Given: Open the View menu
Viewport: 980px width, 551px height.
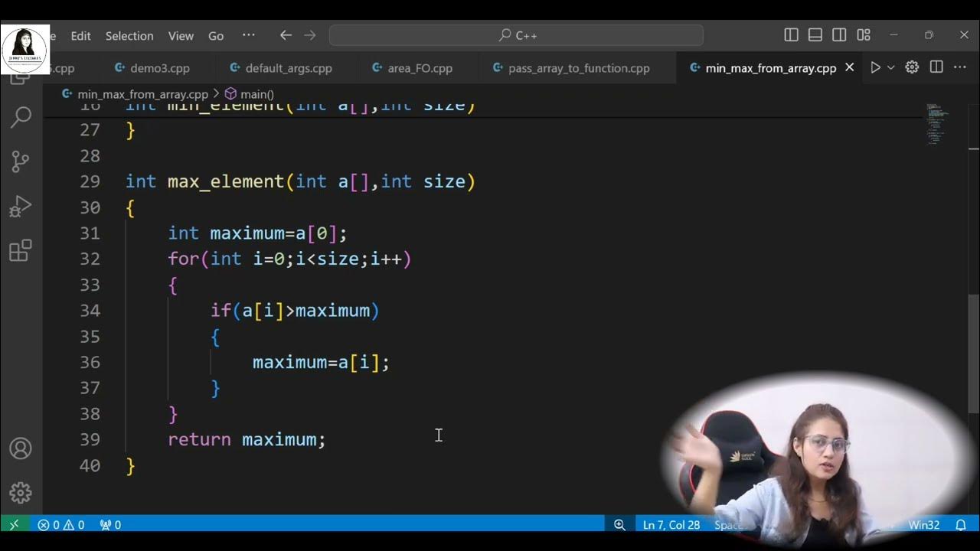Looking at the screenshot, I should pos(181,36).
